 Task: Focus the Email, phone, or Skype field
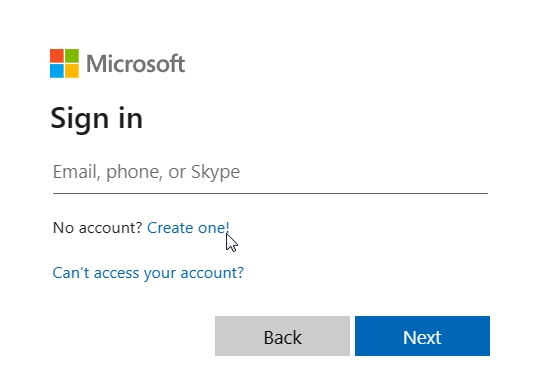pyautogui.click(x=270, y=172)
